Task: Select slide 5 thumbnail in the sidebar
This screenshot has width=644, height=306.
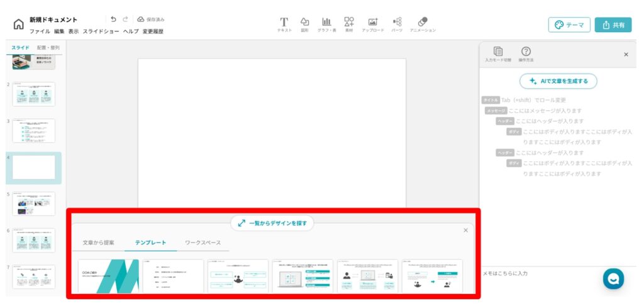Action: pos(34,204)
